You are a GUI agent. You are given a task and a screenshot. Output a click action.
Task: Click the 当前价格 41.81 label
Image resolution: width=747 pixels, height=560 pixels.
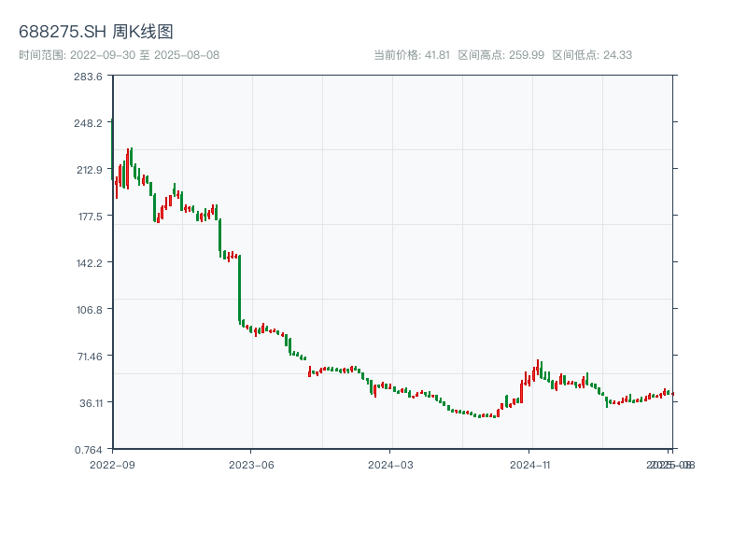tap(411, 55)
